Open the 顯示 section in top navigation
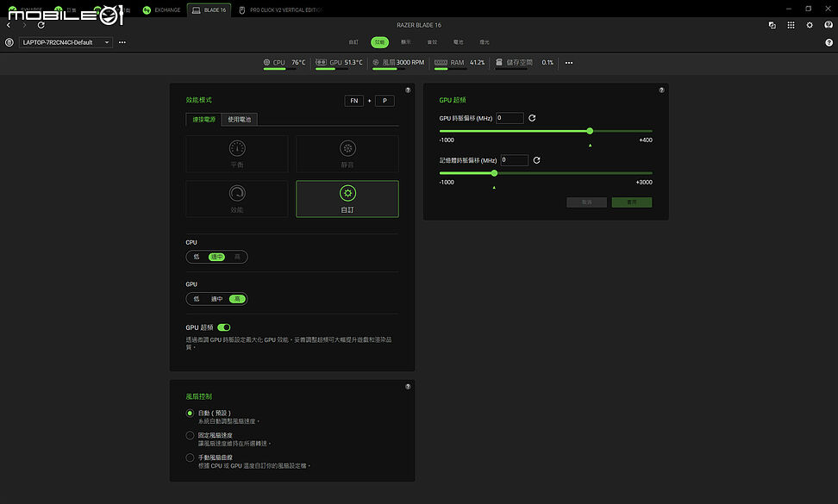The width and height of the screenshot is (838, 504). 406,42
